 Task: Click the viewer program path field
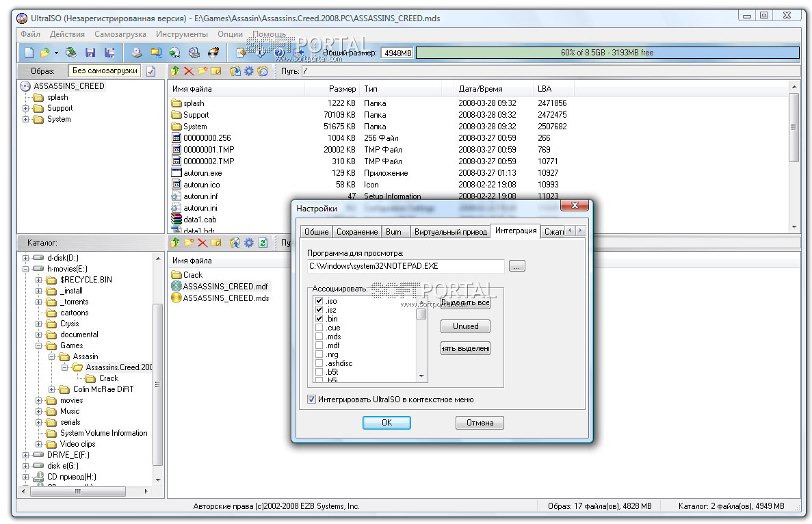[x=406, y=266]
